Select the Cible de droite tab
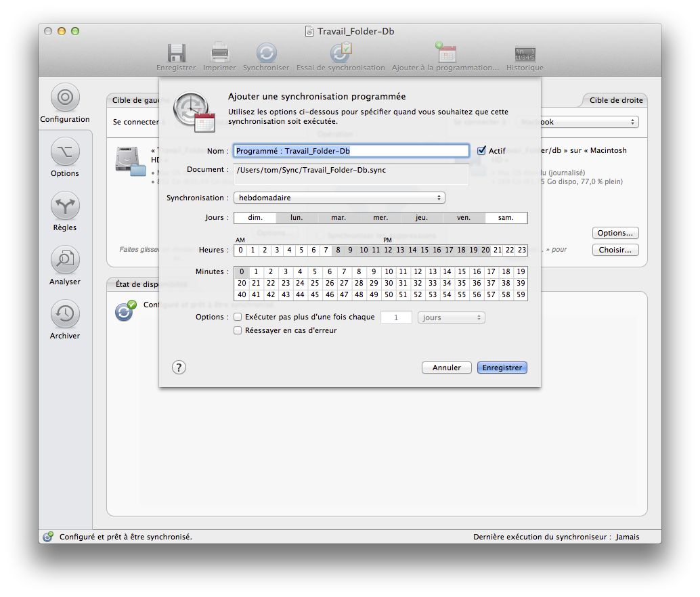Viewport: 700px width, 597px height. [x=615, y=100]
